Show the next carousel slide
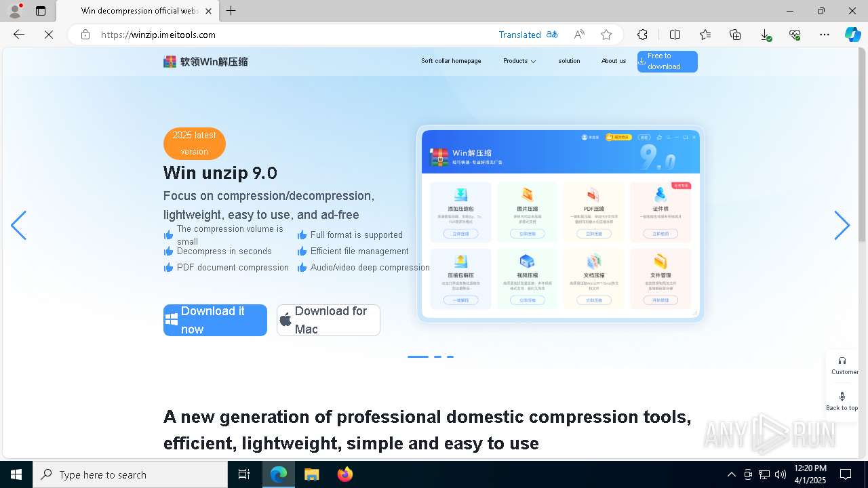 point(842,226)
